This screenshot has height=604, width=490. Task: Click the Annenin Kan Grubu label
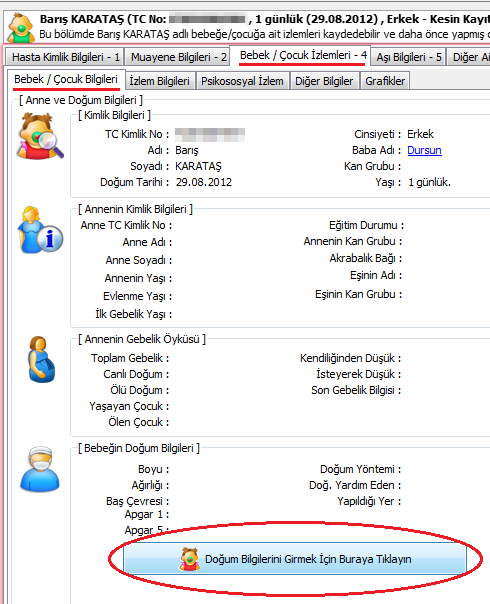[x=352, y=242]
